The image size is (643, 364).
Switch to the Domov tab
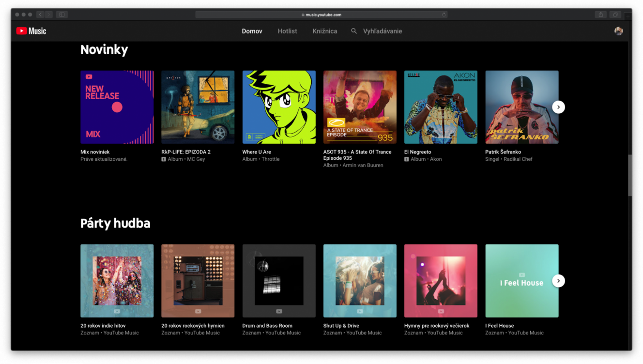click(x=252, y=31)
